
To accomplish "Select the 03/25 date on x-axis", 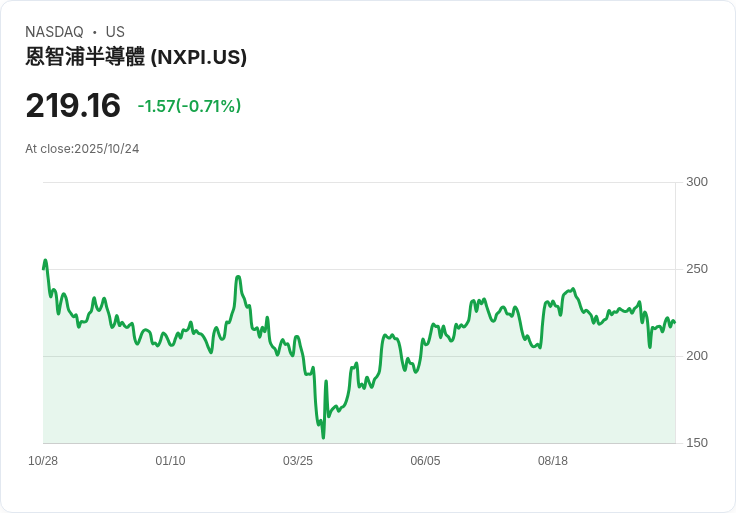I will pos(298,461).
